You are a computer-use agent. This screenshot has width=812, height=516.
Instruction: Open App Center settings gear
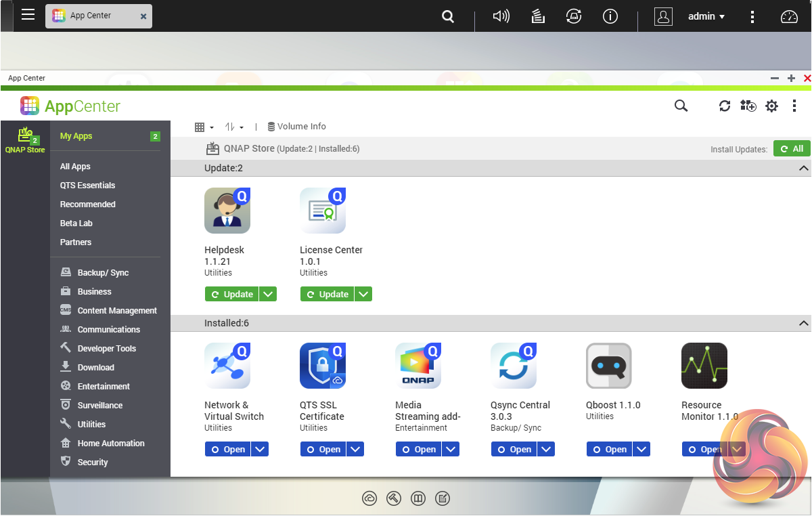[771, 106]
